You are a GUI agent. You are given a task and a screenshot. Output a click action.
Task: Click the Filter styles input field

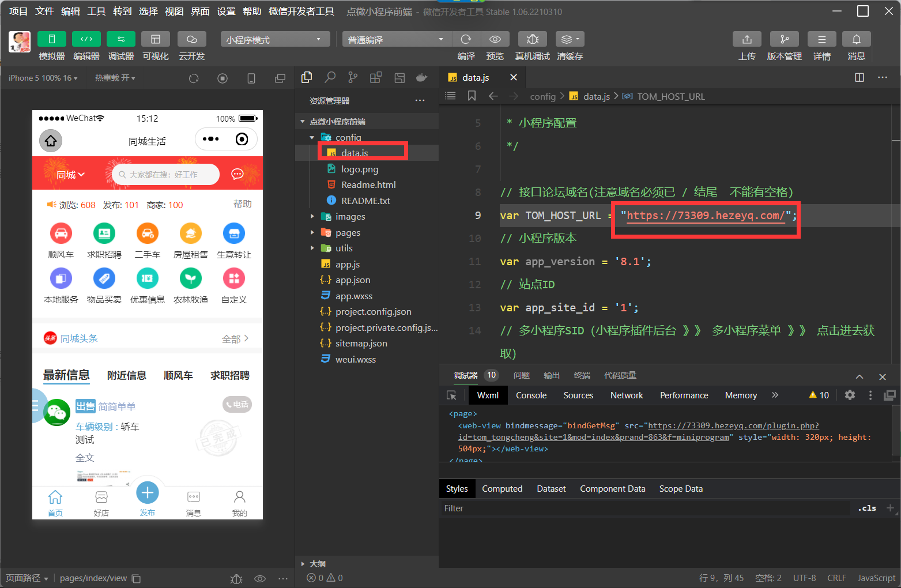(x=644, y=508)
